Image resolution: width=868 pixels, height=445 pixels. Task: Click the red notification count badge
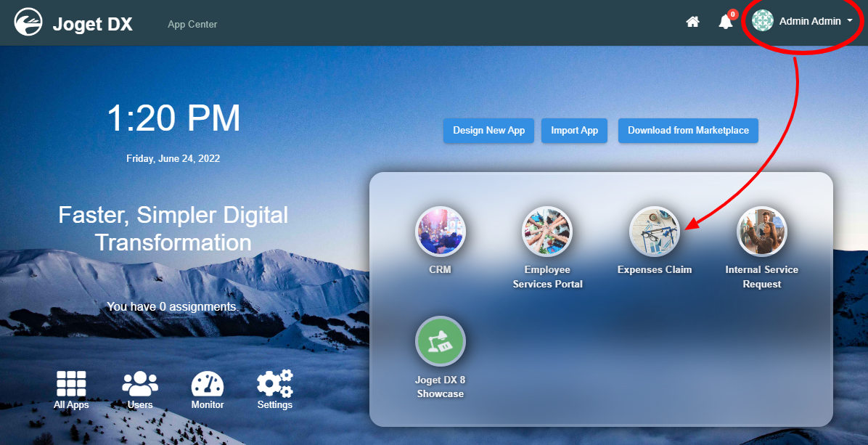733,15
